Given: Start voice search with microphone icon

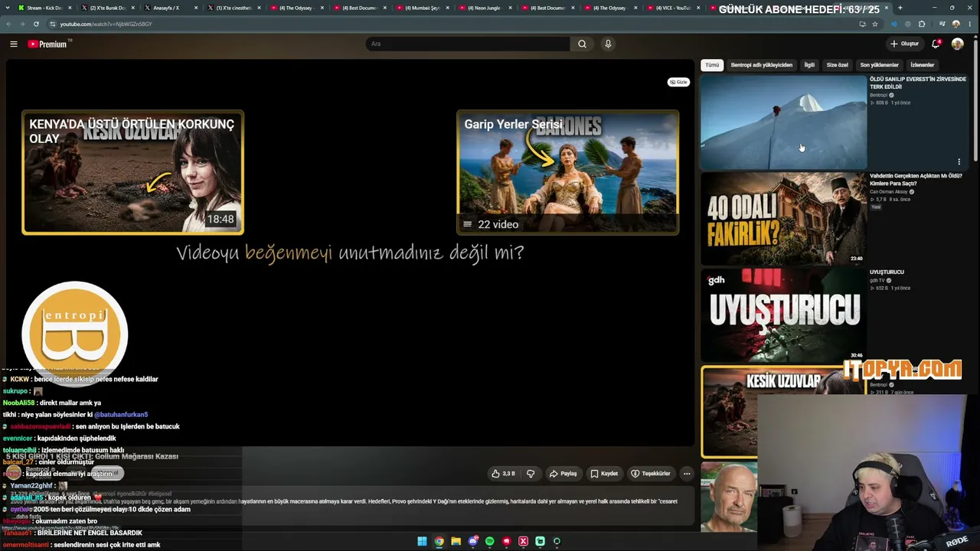Looking at the screenshot, I should pos(608,44).
